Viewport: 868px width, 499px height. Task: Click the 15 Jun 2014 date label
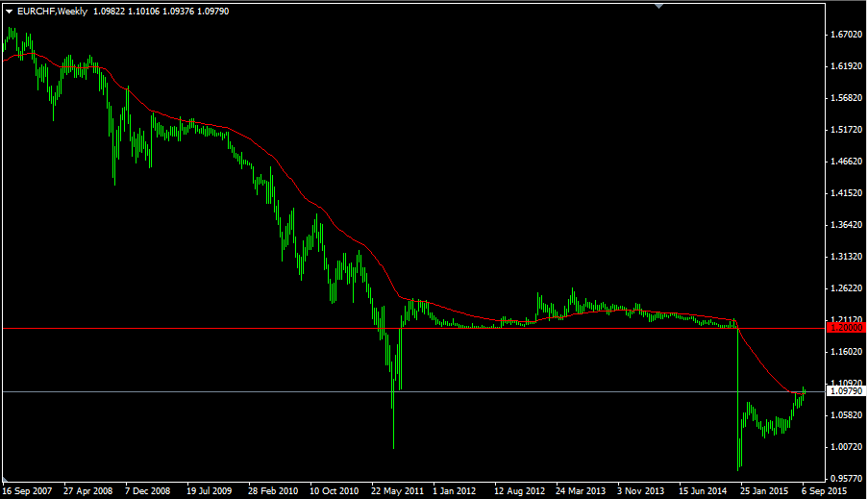point(703,490)
